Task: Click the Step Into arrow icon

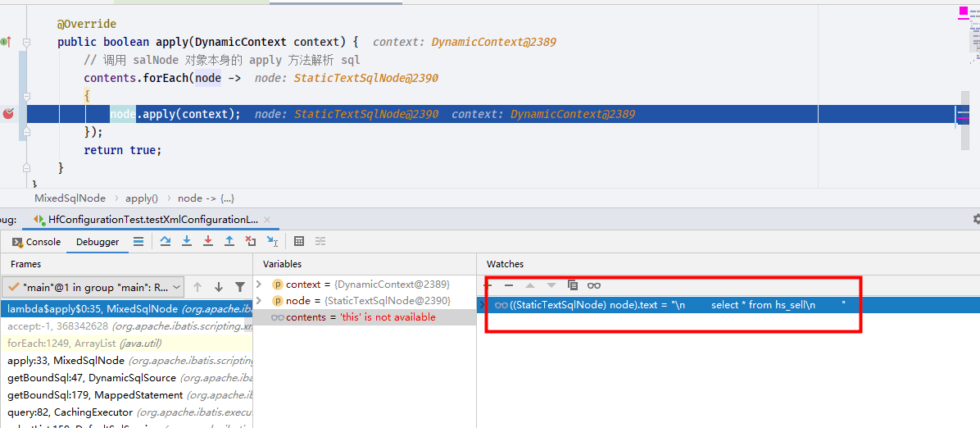Action: click(186, 241)
